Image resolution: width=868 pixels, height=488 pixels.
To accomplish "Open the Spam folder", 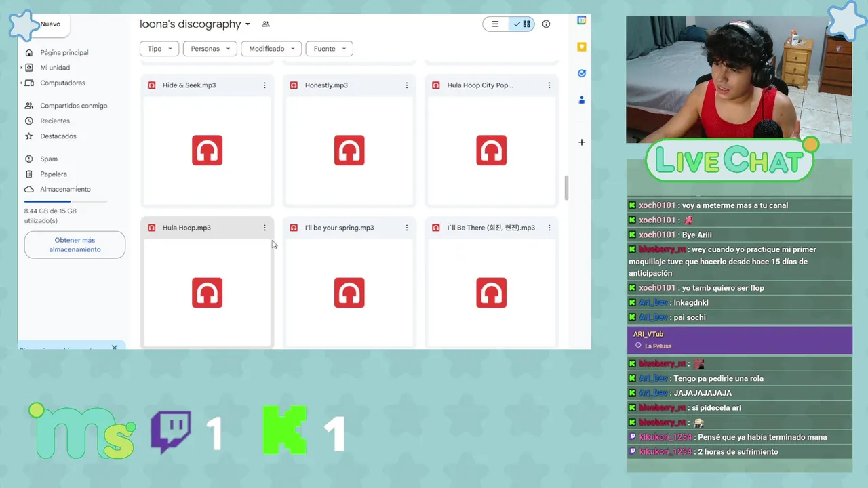I will [49, 159].
